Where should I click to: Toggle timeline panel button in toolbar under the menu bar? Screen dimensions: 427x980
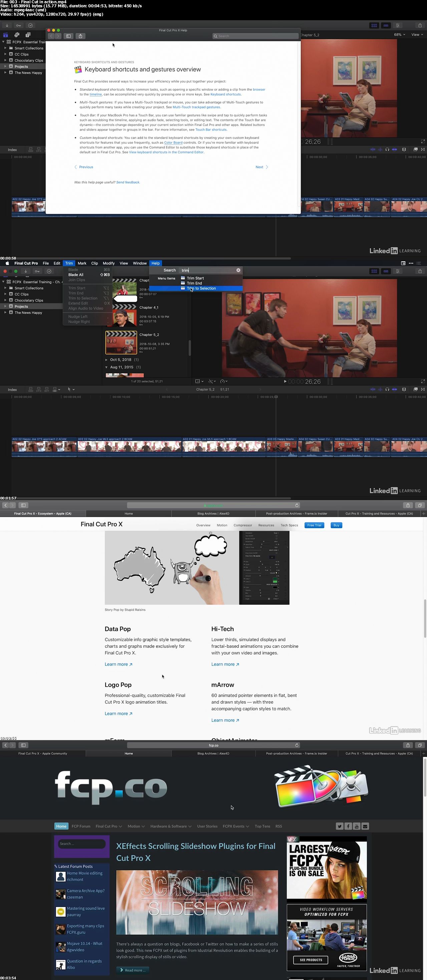(386, 271)
